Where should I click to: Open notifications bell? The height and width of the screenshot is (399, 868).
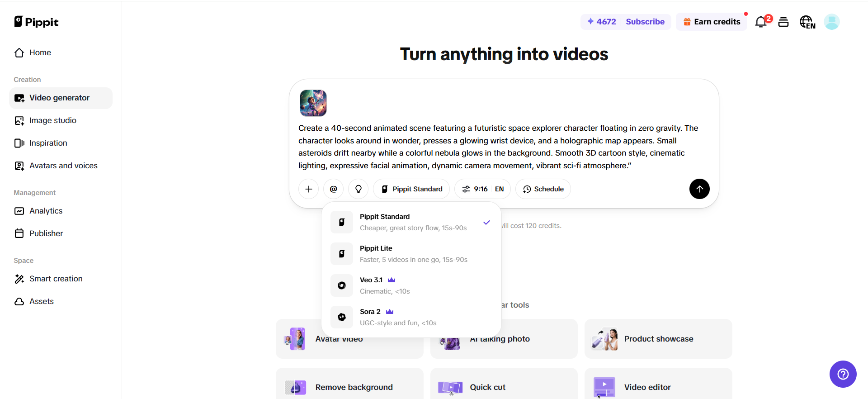click(761, 22)
